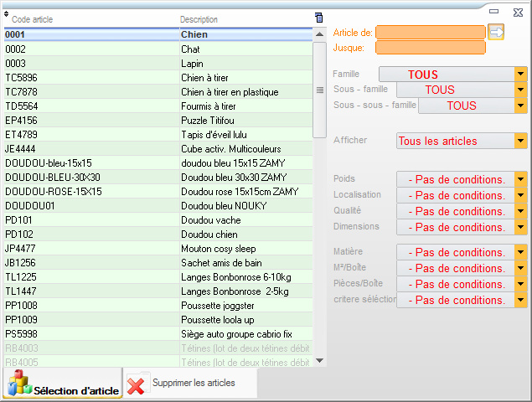This screenshot has width=532, height=402.
Task: Click the vertical scrollbar thumb of the list
Action: point(319,89)
